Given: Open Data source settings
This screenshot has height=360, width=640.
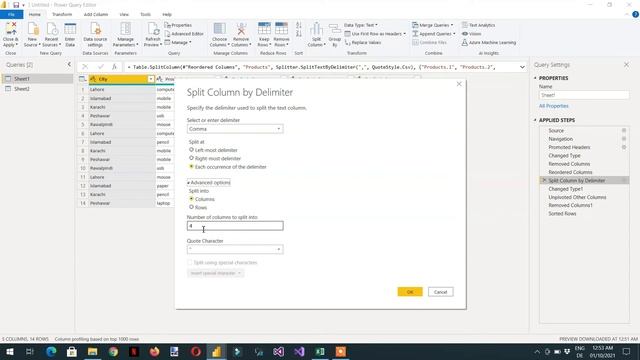Looking at the screenshot, I should 95,35.
